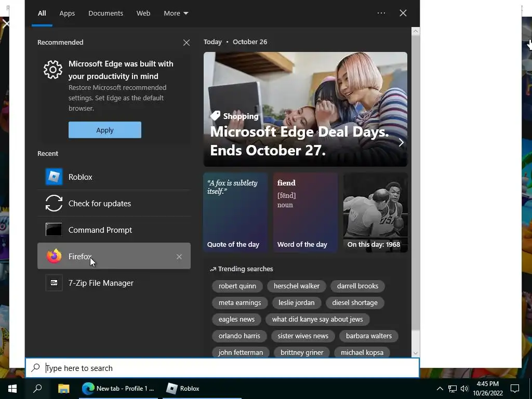Remove Firefox from recent list
Image resolution: width=532 pixels, height=399 pixels.
click(x=179, y=257)
